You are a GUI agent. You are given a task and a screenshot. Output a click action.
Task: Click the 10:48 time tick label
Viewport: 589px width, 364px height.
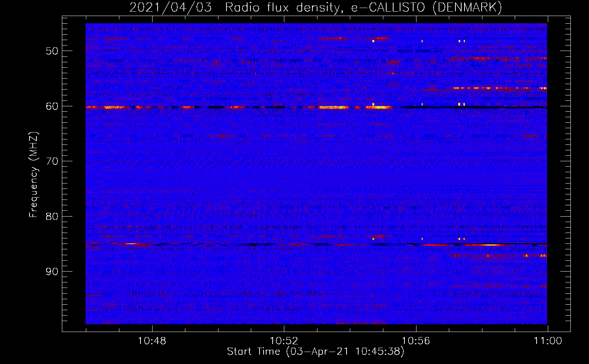click(x=152, y=341)
